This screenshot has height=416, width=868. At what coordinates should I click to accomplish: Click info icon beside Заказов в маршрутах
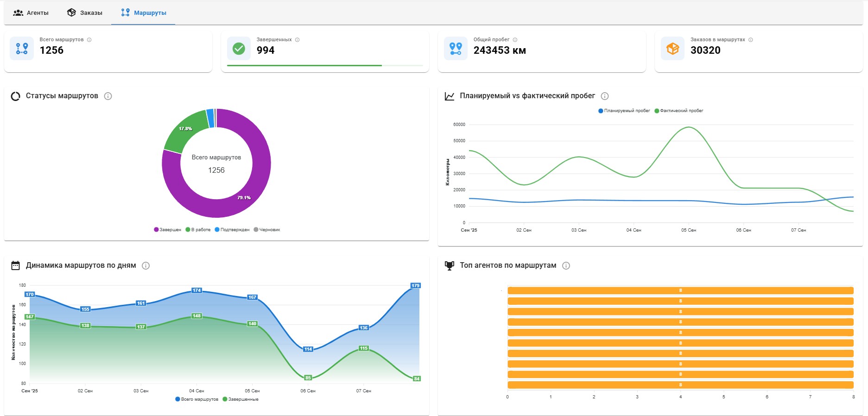751,40
